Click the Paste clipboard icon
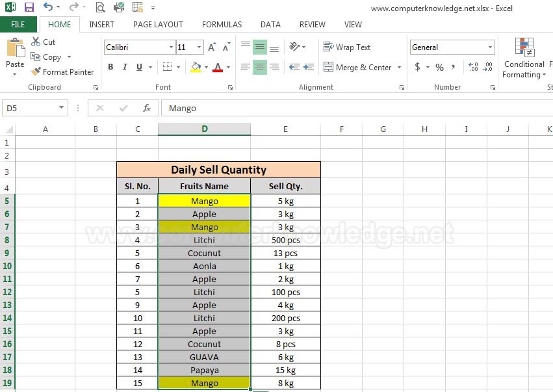This screenshot has width=553, height=392. [15, 47]
